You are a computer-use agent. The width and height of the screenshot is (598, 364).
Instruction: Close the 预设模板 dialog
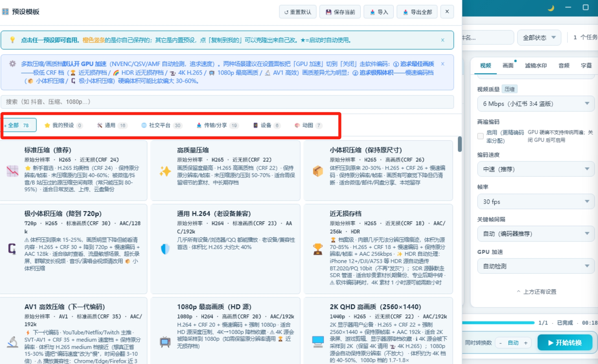447,12
